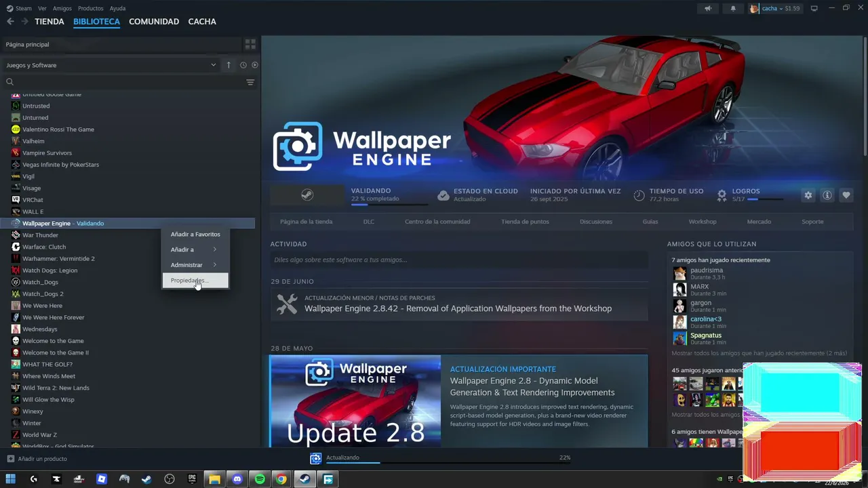Expand the Juegos y Software dropdown
The height and width of the screenshot is (488, 868).
tap(111, 65)
